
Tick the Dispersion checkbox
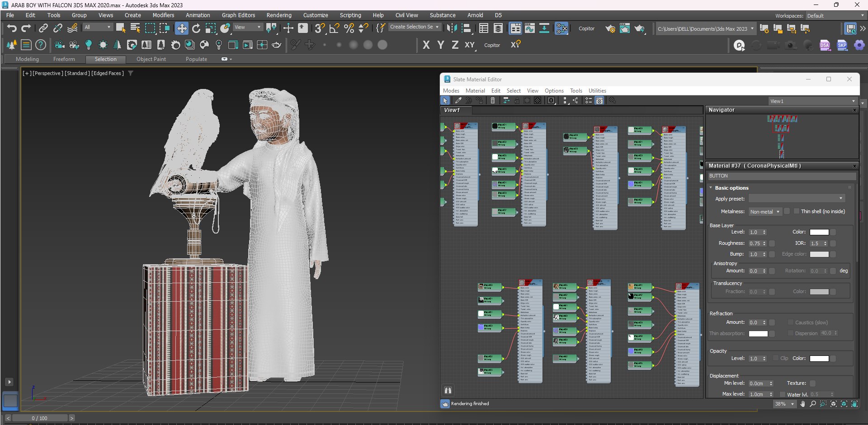click(x=791, y=333)
